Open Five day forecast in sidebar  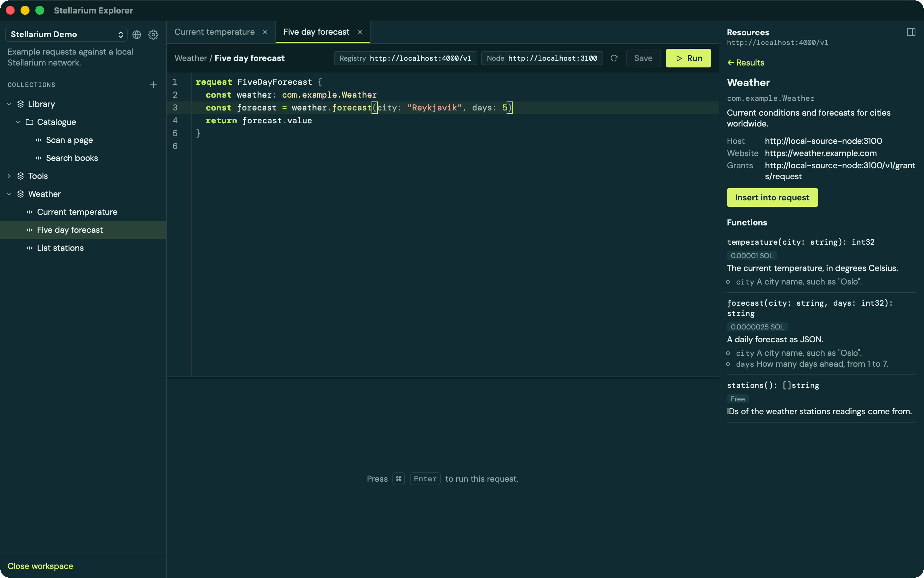[x=83, y=230]
